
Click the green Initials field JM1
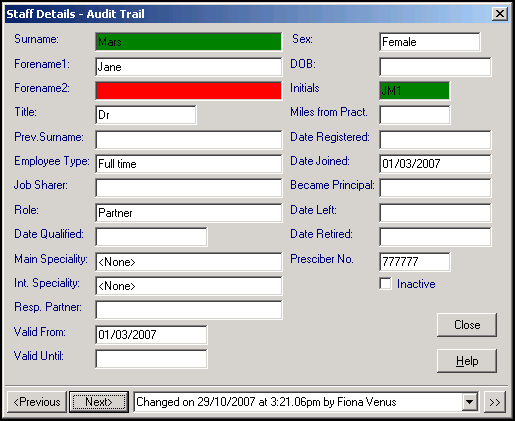(414, 91)
